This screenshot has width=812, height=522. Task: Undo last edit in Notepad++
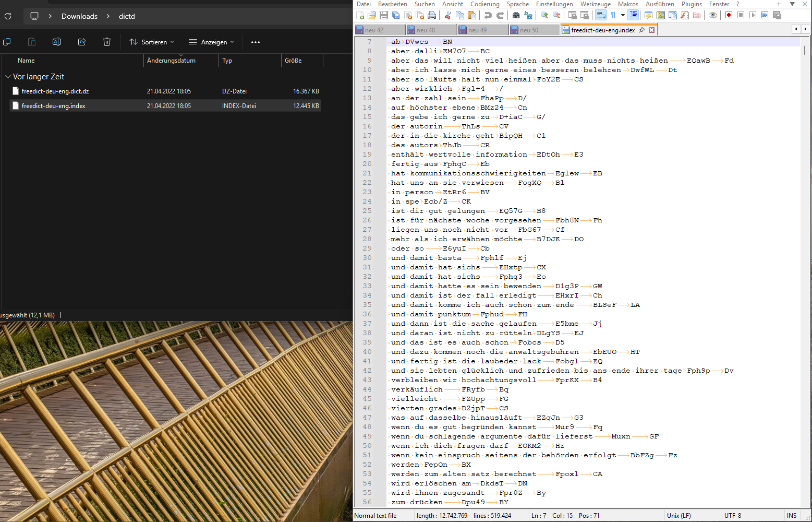tap(488, 15)
